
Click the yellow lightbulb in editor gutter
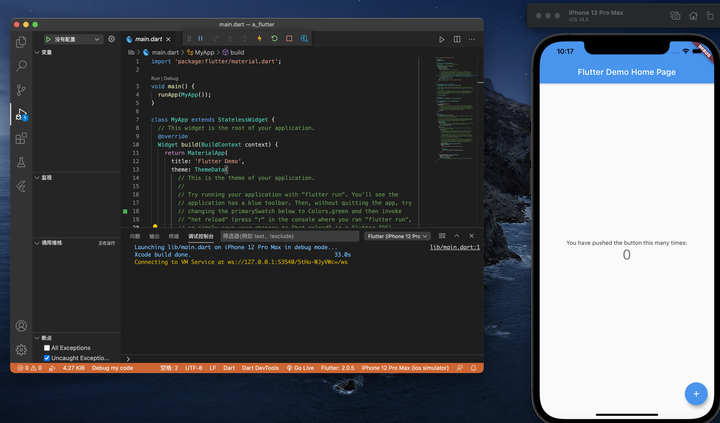pyautogui.click(x=155, y=226)
